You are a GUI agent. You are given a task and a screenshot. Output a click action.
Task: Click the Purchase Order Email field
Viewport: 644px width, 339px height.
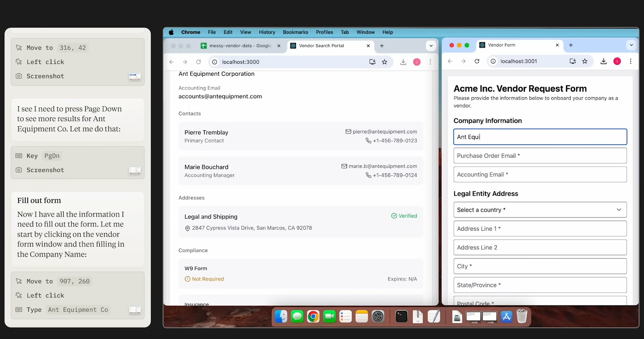pyautogui.click(x=540, y=156)
